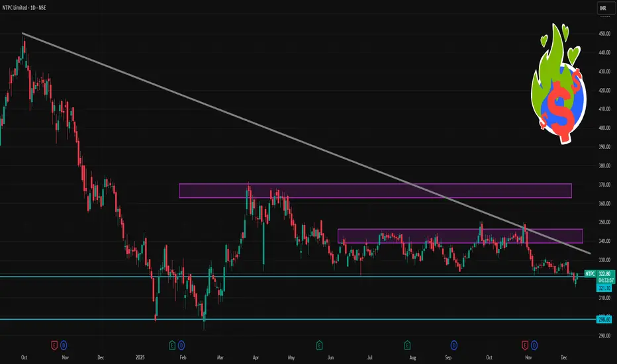Click the earliest red earnings E marker
The width and height of the screenshot is (617, 364).
point(54,345)
